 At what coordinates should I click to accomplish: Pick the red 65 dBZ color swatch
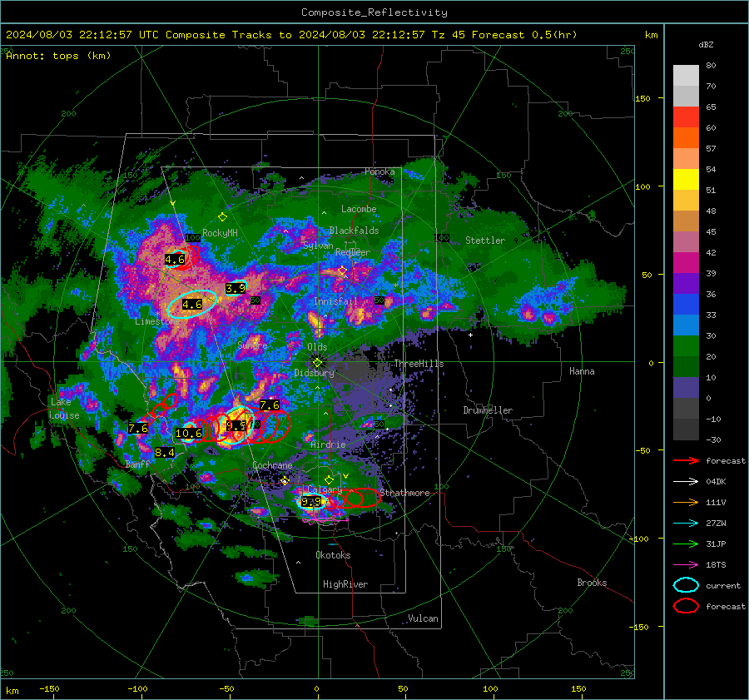pyautogui.click(x=686, y=117)
